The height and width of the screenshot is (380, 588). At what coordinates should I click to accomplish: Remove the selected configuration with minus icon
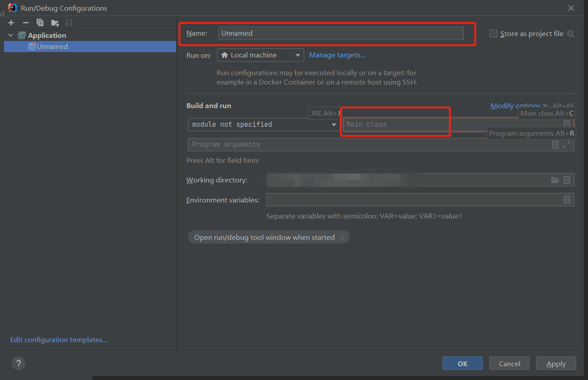click(x=26, y=23)
